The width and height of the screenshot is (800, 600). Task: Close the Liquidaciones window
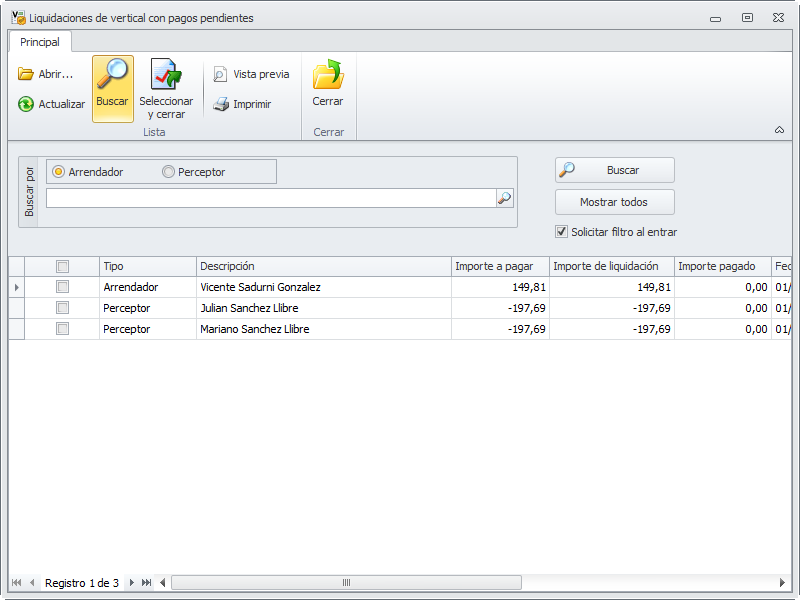point(779,18)
